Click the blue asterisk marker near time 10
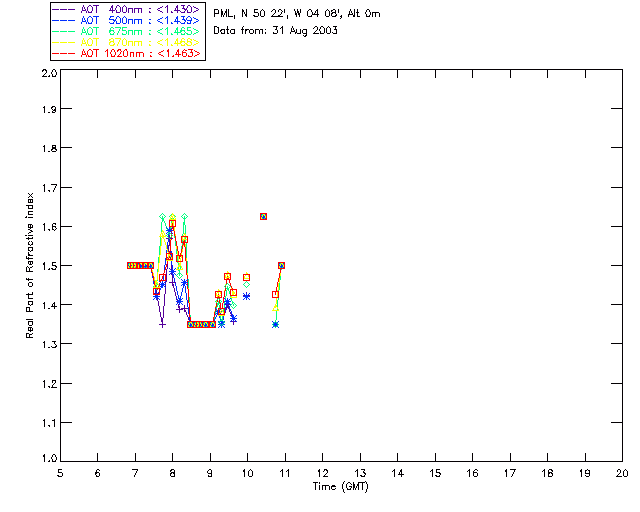The height and width of the screenshot is (512, 640). [x=246, y=296]
